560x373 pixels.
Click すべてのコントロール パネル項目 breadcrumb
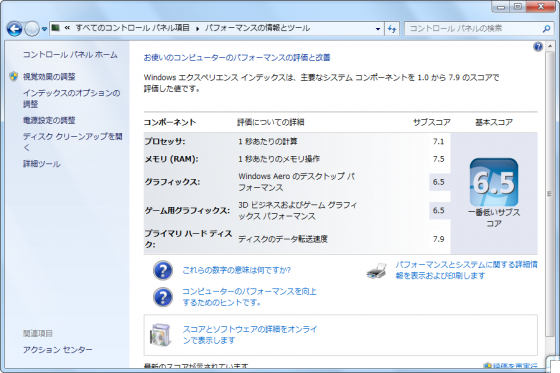[x=132, y=28]
